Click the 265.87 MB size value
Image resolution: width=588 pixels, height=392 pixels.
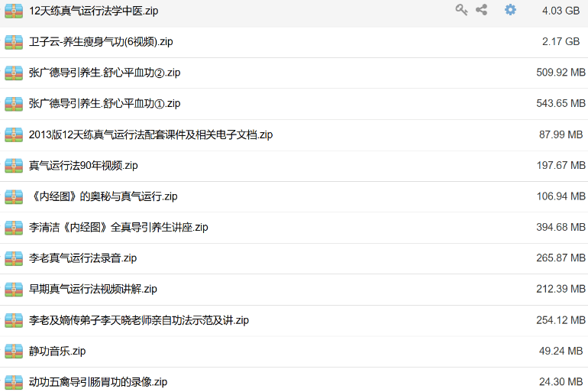pyautogui.click(x=561, y=258)
